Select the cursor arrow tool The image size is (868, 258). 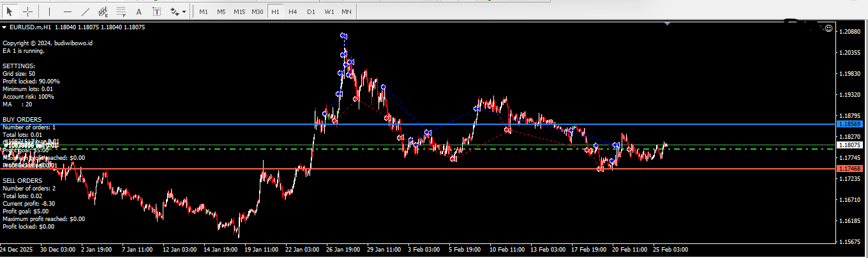pyautogui.click(x=11, y=11)
